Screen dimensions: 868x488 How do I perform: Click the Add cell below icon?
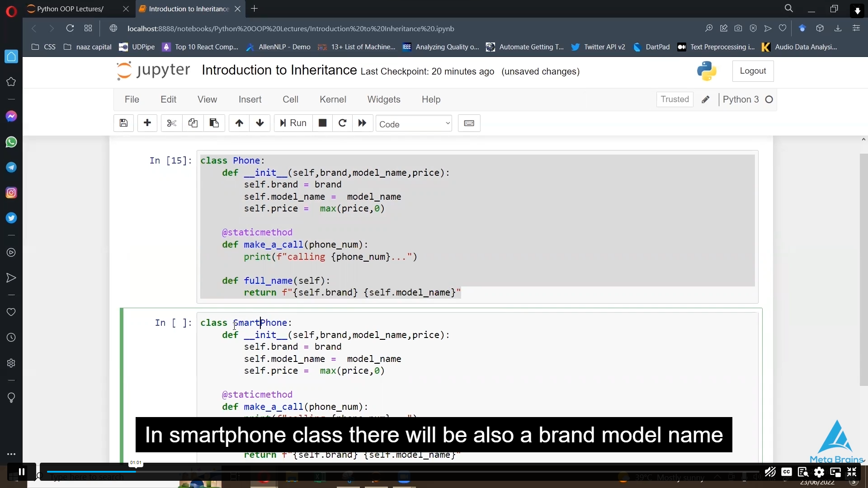point(147,123)
